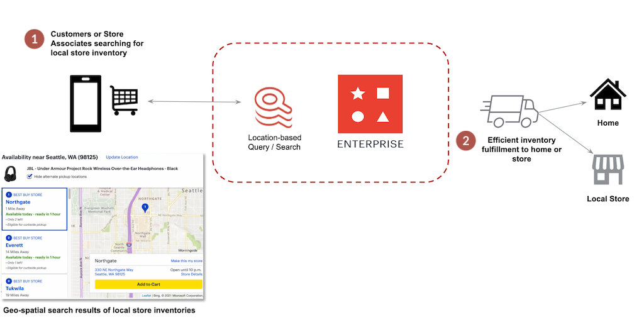The image size is (644, 327).
Task: Click the smartphone icon
Action: [86, 104]
